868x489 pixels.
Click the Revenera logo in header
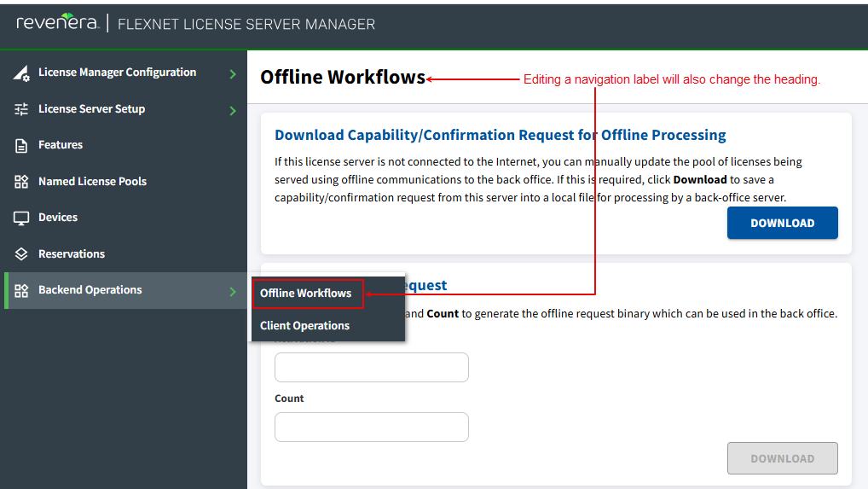coord(57,23)
